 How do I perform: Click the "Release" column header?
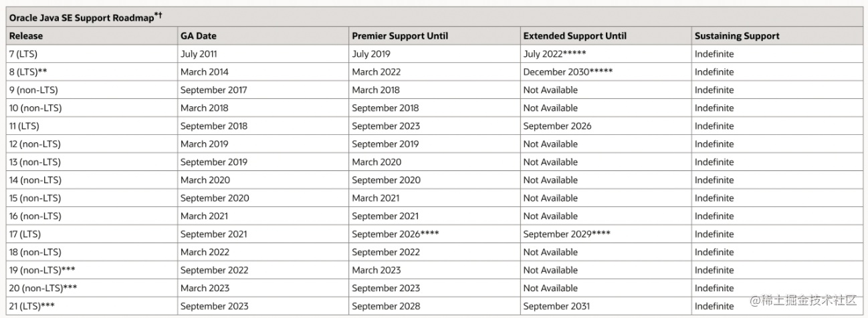(x=26, y=36)
